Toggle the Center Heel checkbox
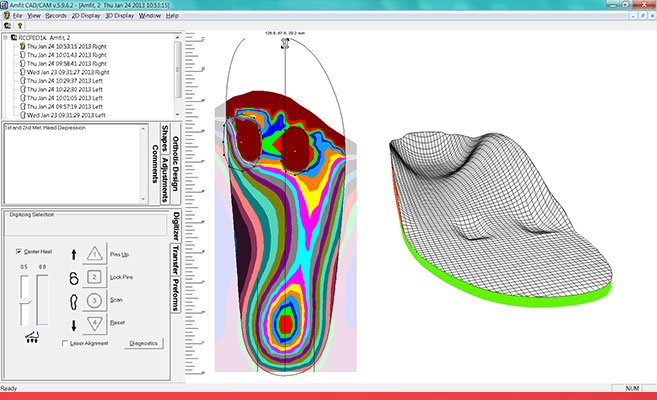657x400 pixels. pyautogui.click(x=20, y=251)
